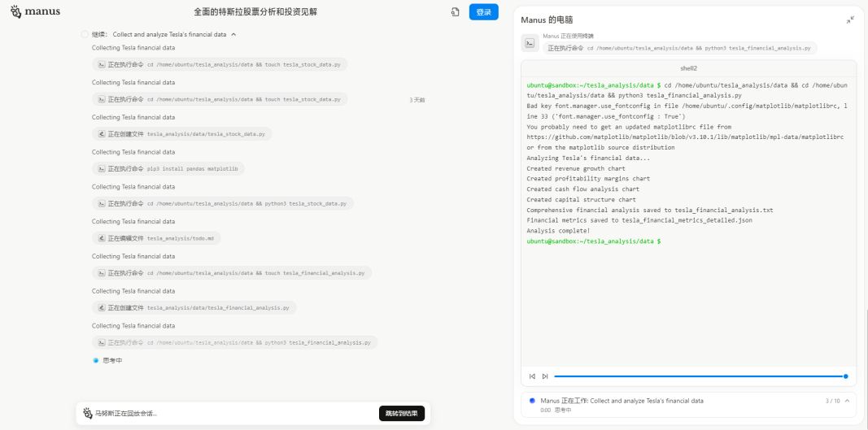The width and height of the screenshot is (868, 430).
Task: Click file icon in 创建文件 tesla_stock_data.py chip
Action: [x=102, y=134]
